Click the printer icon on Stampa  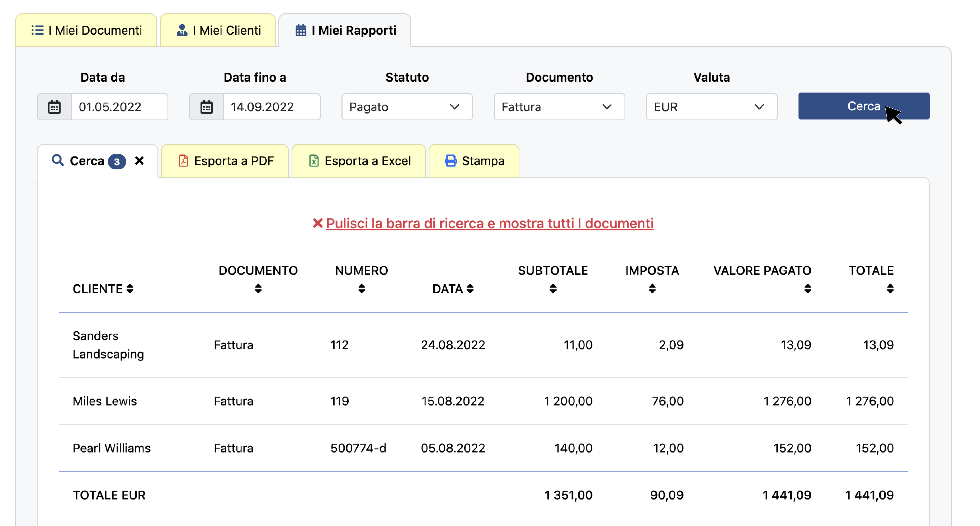pyautogui.click(x=451, y=161)
